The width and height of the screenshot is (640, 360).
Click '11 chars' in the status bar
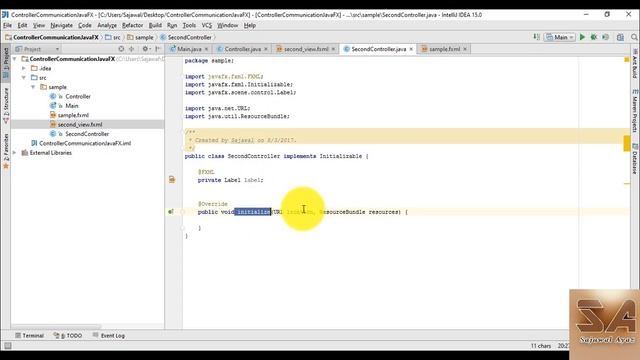click(541, 346)
